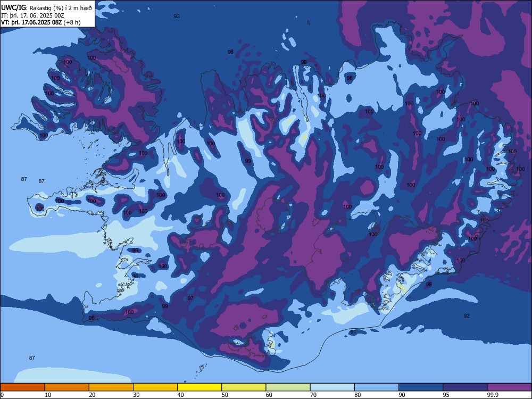Pick the purple above-99.9 legend swatch

pyautogui.click(x=509, y=387)
